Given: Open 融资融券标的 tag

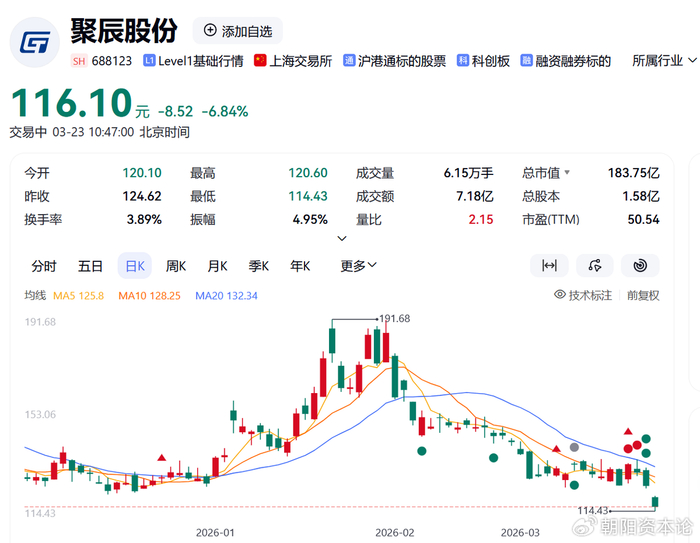Looking at the screenshot, I should (x=566, y=61).
